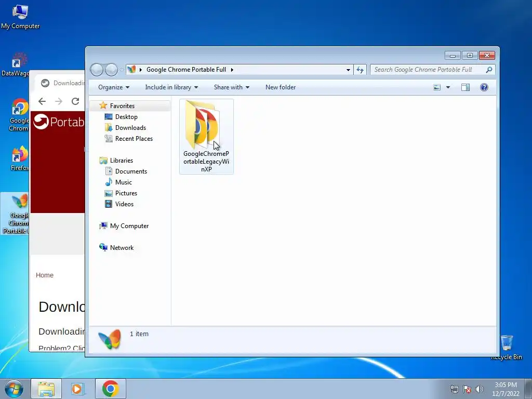Select the Firefox desktop shortcut

point(19,158)
